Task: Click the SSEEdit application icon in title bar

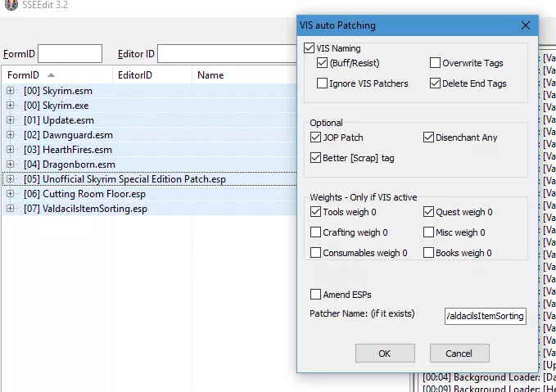Action: point(11,5)
